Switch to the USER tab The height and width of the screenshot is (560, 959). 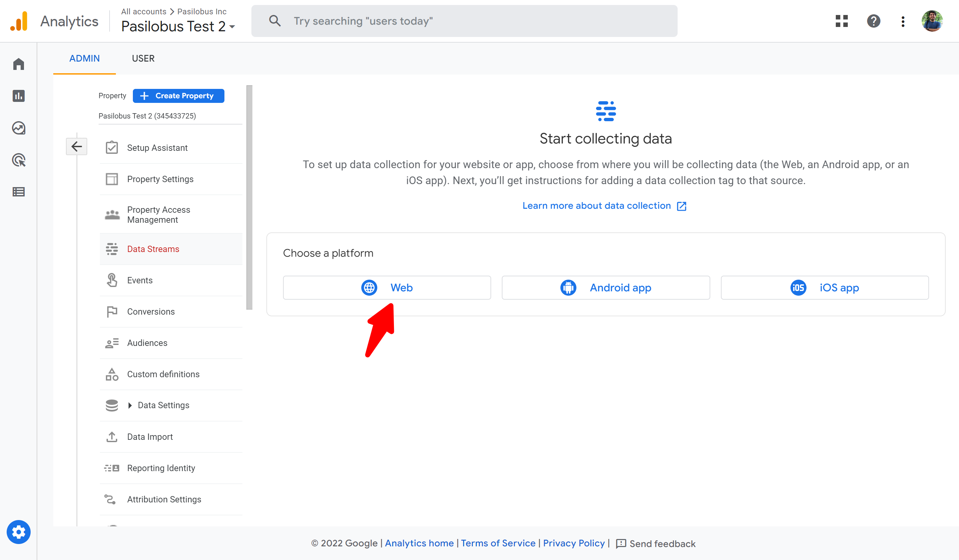[143, 58]
